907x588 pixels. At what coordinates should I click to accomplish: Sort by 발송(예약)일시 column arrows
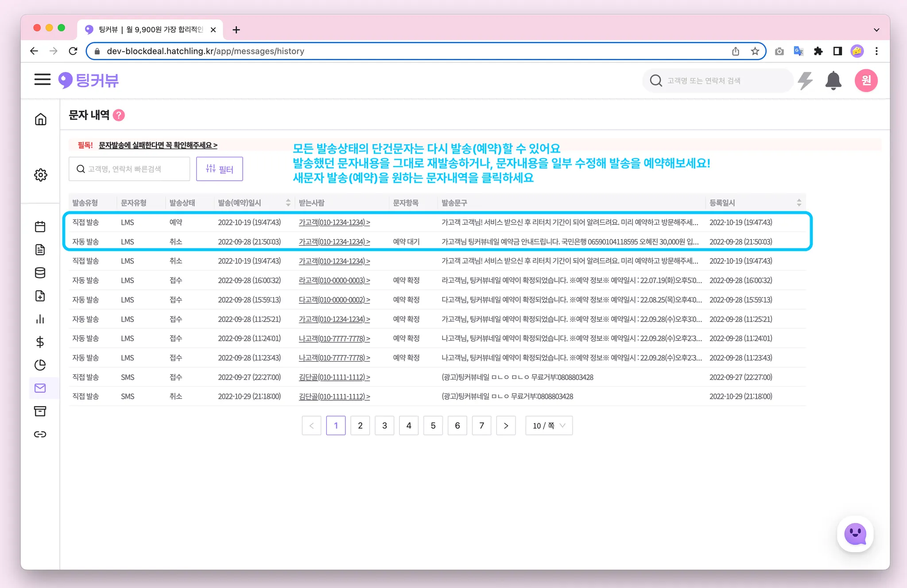click(x=288, y=203)
